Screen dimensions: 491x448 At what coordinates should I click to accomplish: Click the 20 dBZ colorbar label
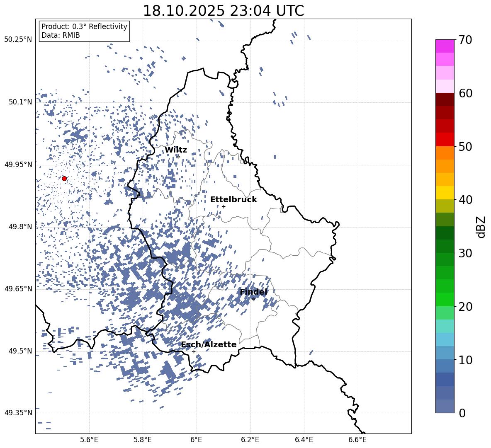click(x=465, y=306)
